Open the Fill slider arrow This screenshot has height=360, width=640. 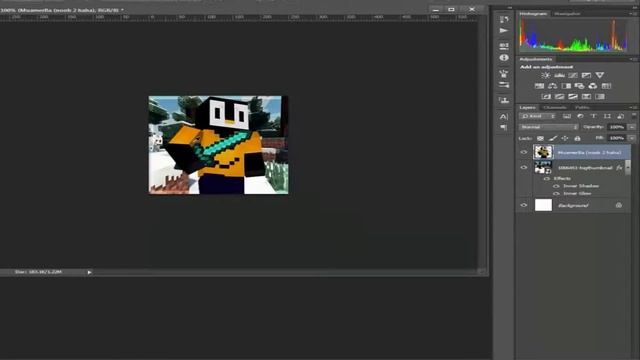[632, 138]
